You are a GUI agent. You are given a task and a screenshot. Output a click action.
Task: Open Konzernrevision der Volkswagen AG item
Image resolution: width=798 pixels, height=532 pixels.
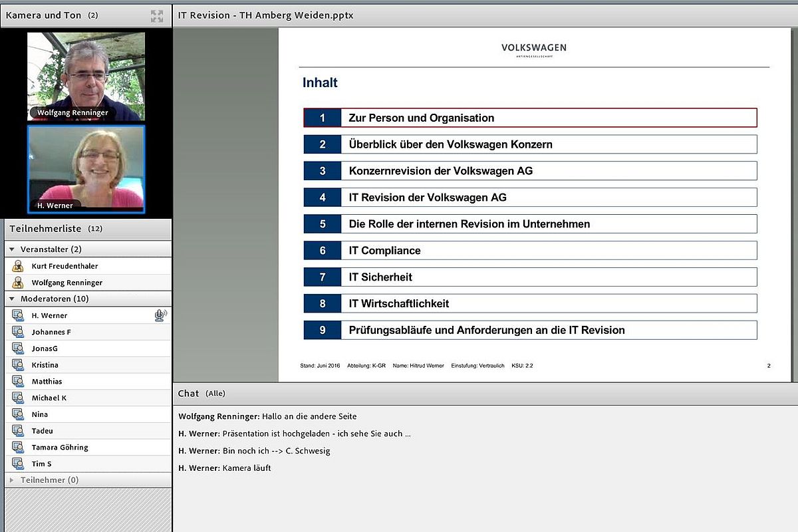530,171
